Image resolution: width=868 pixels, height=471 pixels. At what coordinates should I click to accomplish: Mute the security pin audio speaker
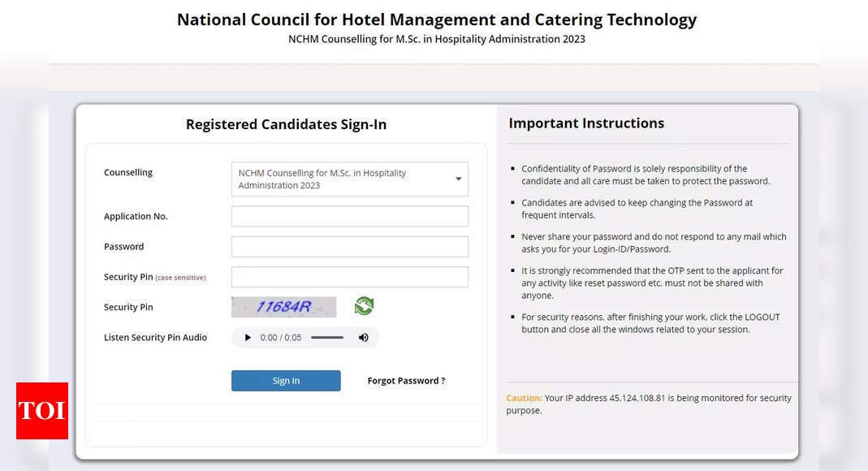(x=363, y=338)
